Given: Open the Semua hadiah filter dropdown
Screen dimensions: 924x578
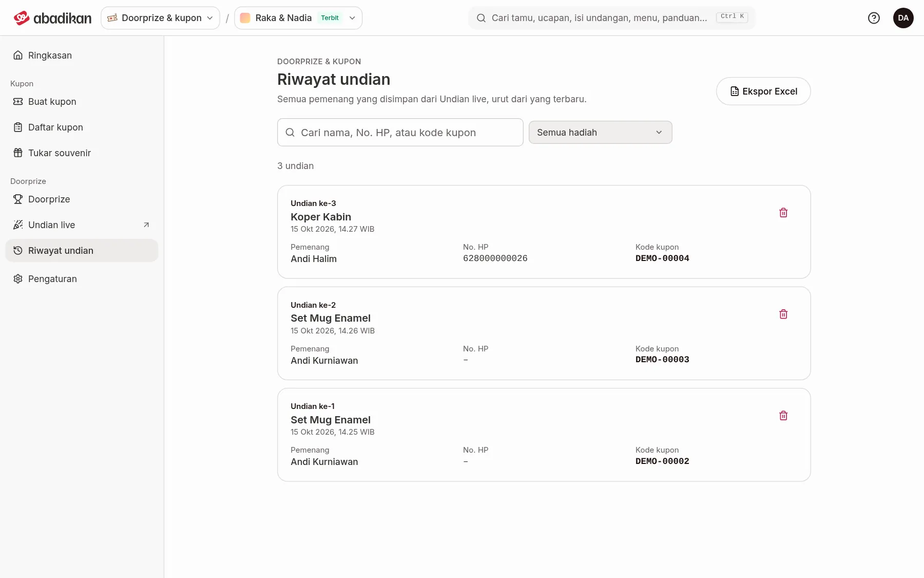Looking at the screenshot, I should click(x=600, y=133).
